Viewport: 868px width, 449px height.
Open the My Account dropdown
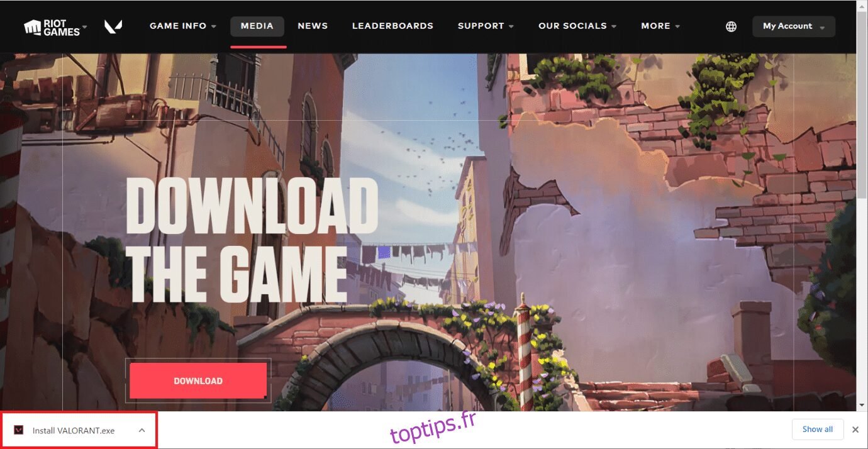click(794, 26)
